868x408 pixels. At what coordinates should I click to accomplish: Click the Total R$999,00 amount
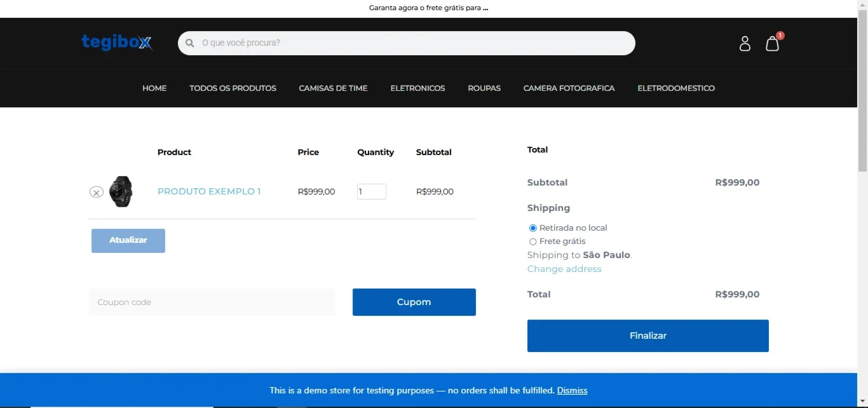[x=737, y=294]
